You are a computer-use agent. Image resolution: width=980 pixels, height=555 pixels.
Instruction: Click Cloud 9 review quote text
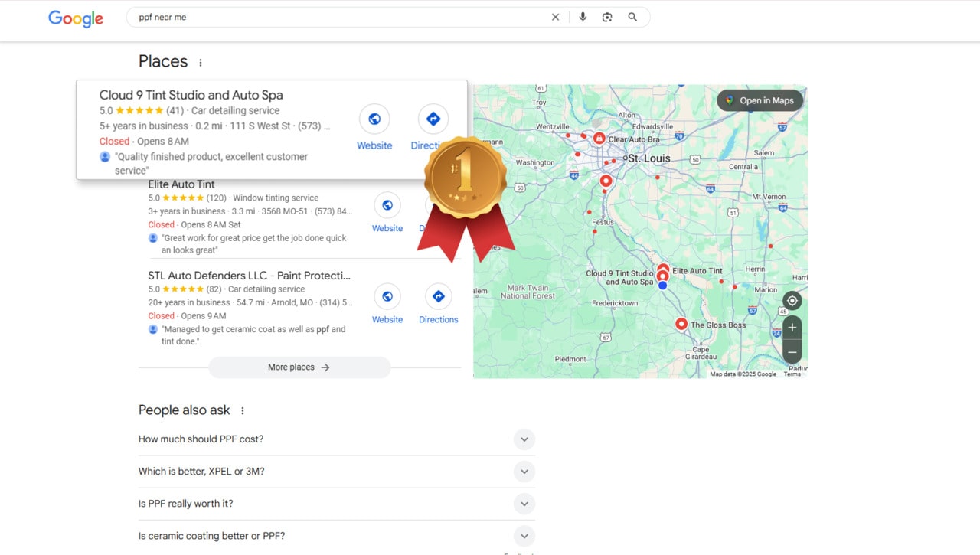(x=211, y=163)
